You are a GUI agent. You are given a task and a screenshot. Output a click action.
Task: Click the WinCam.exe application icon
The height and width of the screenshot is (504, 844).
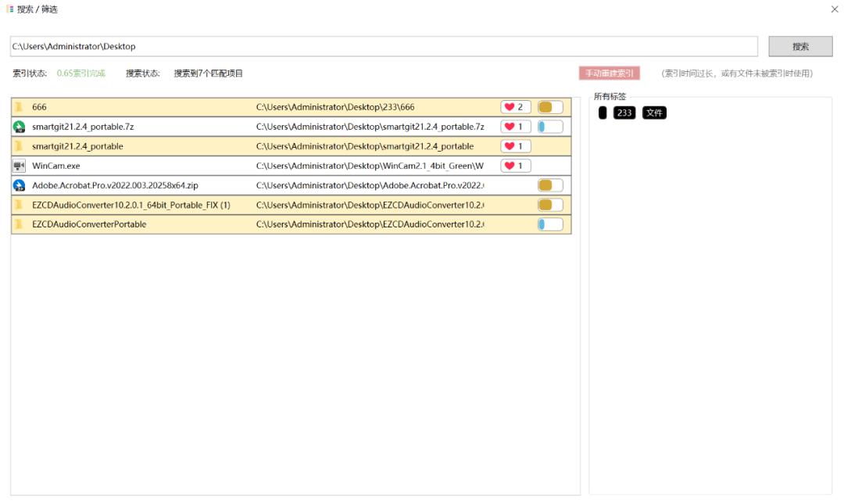point(20,166)
